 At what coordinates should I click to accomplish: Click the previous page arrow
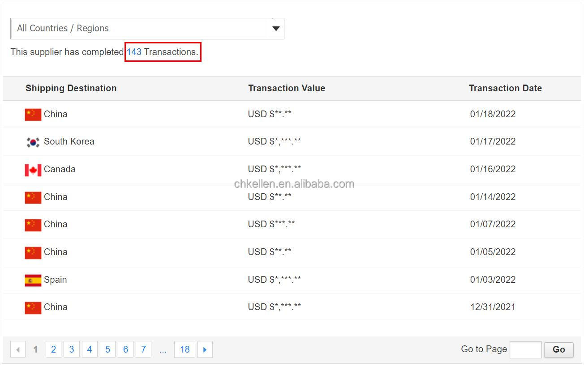click(18, 349)
